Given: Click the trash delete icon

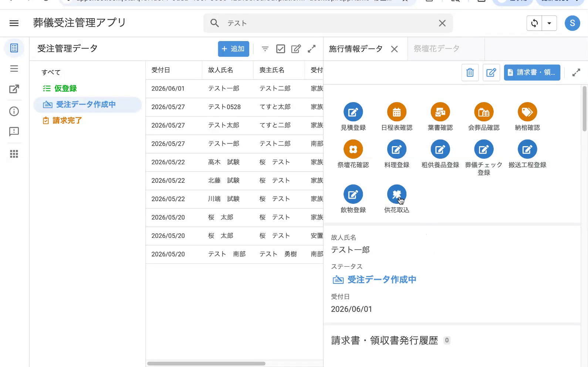Looking at the screenshot, I should click(x=470, y=73).
